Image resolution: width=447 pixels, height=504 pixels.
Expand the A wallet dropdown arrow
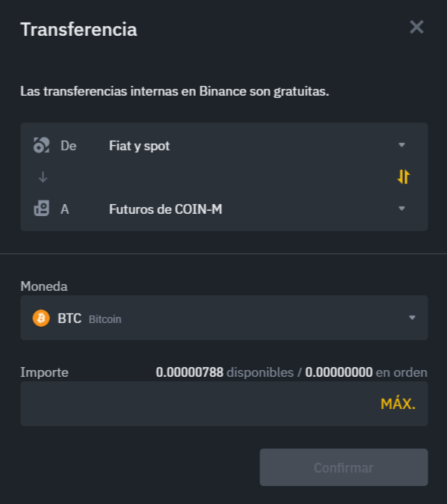401,209
